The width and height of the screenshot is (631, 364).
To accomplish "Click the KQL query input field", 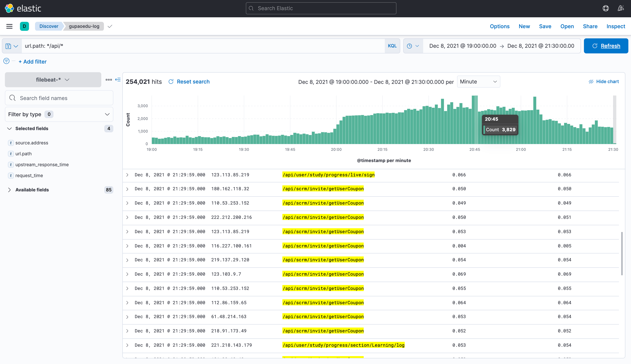I will [x=203, y=46].
